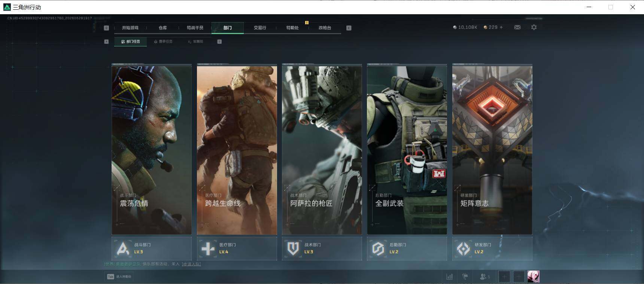
Task: Click the key hint left of 部门任务
Action: point(106,42)
